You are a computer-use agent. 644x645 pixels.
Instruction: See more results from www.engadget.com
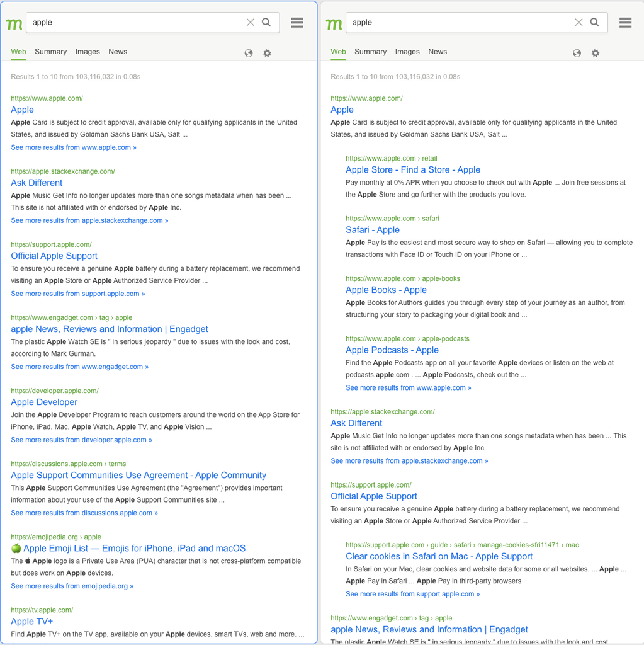pos(80,367)
